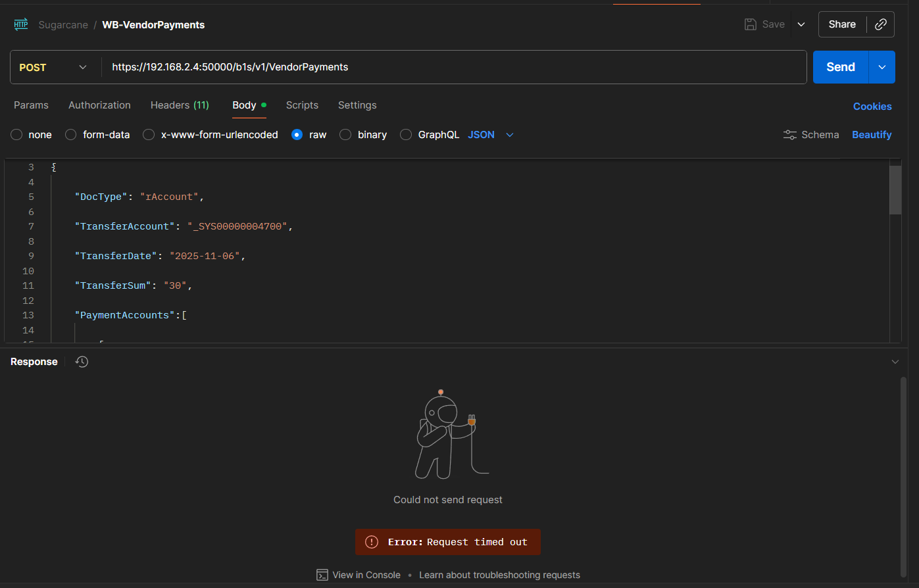Expand the Send options arrow
This screenshot has width=919, height=588.
coord(882,67)
